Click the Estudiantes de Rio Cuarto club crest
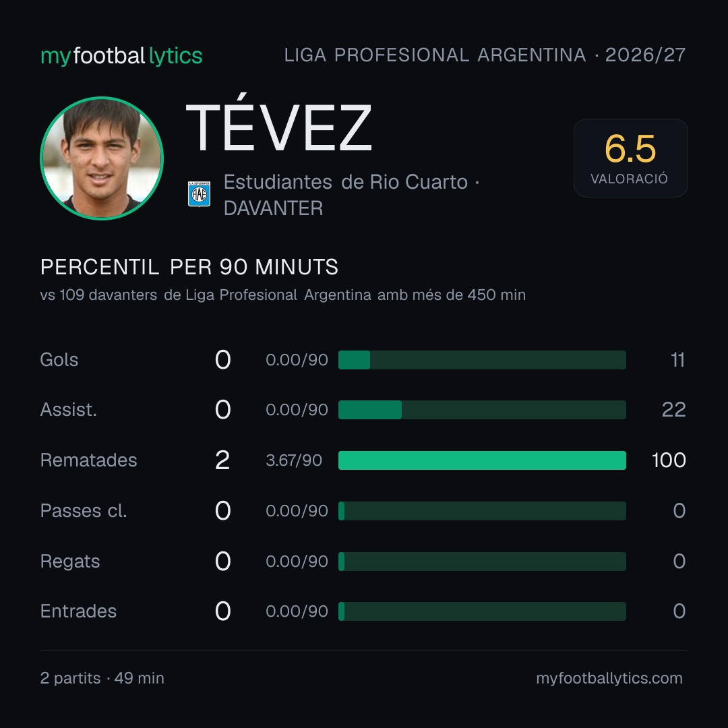Image resolution: width=728 pixels, height=728 pixels. pyautogui.click(x=199, y=194)
